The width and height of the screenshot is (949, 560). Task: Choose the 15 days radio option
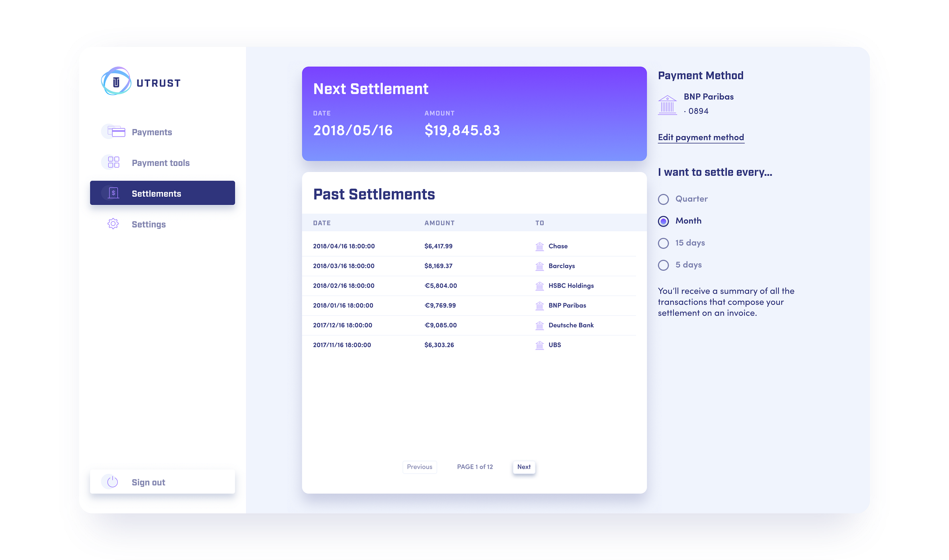[663, 243]
